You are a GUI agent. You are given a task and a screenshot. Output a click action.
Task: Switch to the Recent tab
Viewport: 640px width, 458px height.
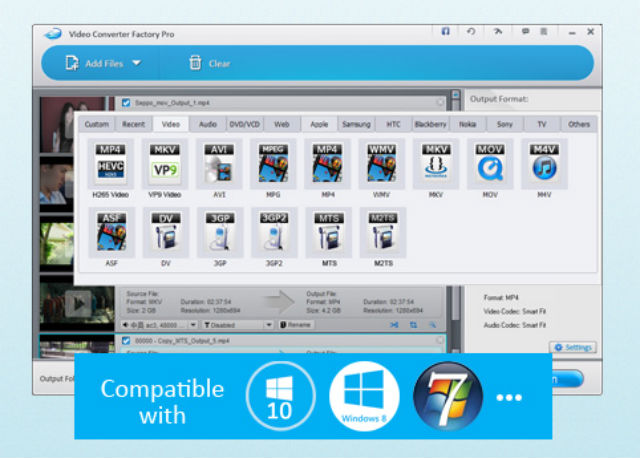click(x=133, y=124)
